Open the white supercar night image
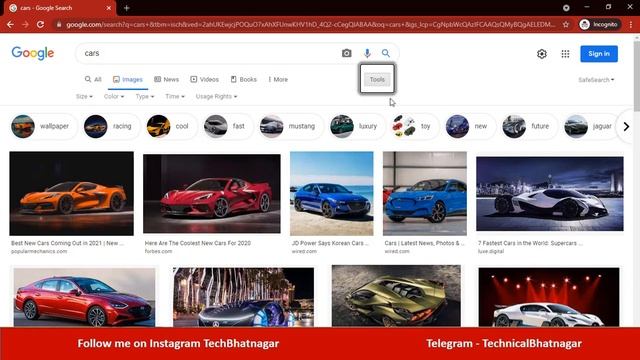 [550, 194]
